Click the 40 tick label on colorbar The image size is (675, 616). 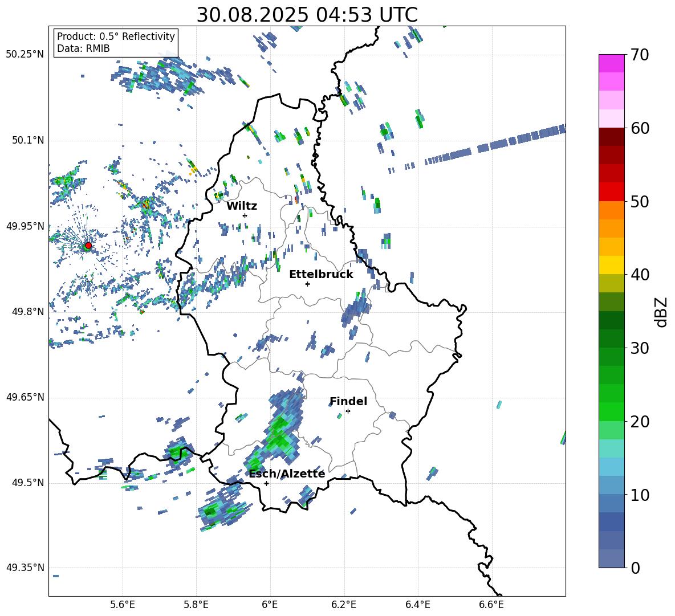click(639, 275)
